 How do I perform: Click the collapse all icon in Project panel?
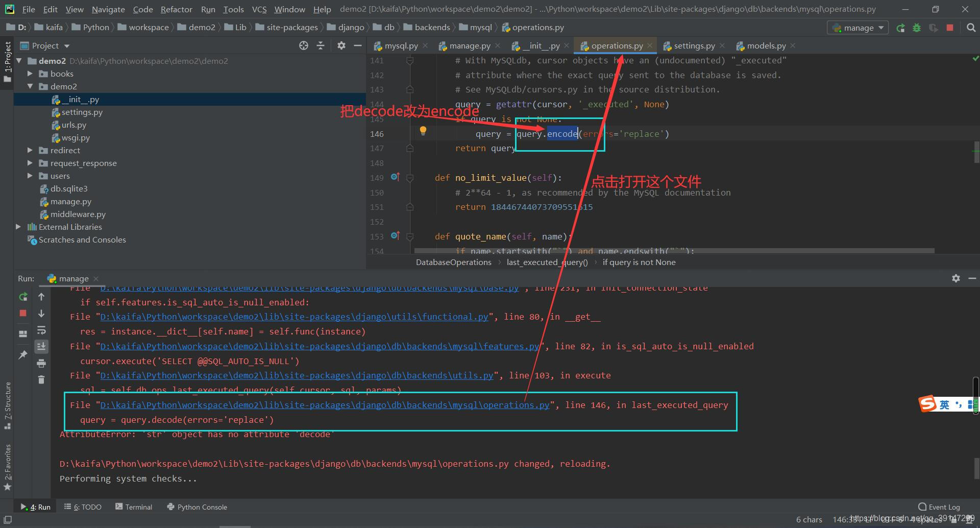321,45
